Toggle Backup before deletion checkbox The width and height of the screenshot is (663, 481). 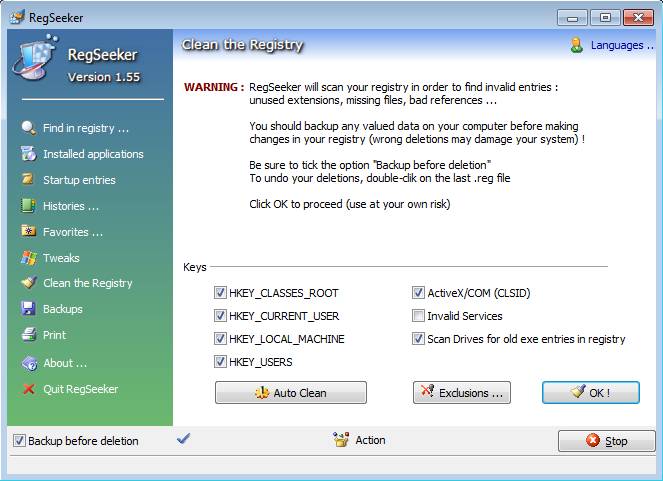19,440
